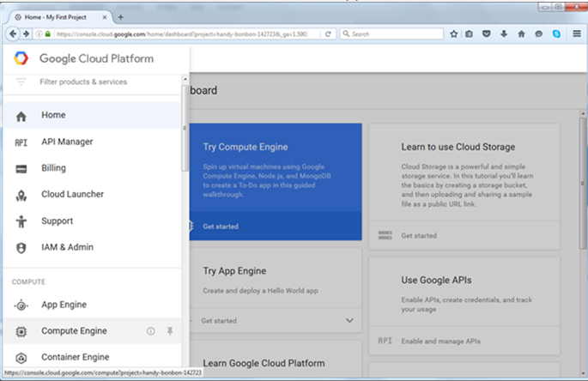Close the Home - My First Project tab
Screen dimensions: 588x381
point(105,17)
